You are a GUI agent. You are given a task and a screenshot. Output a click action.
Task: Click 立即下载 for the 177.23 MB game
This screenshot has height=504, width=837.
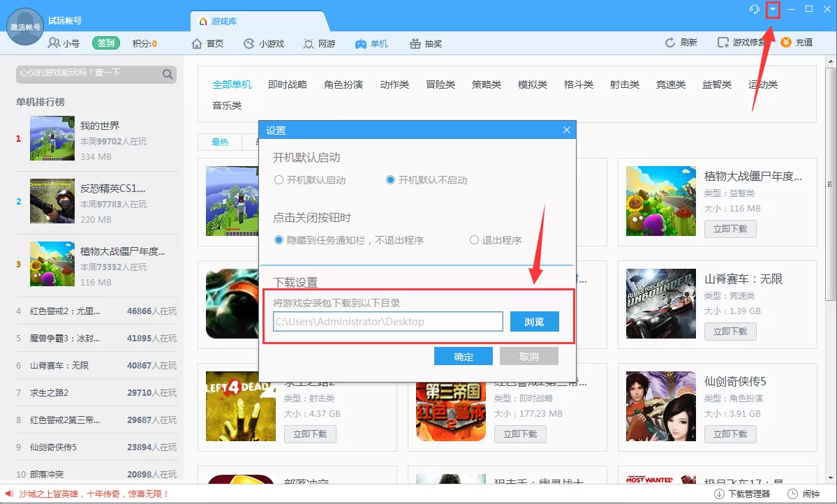click(521, 434)
